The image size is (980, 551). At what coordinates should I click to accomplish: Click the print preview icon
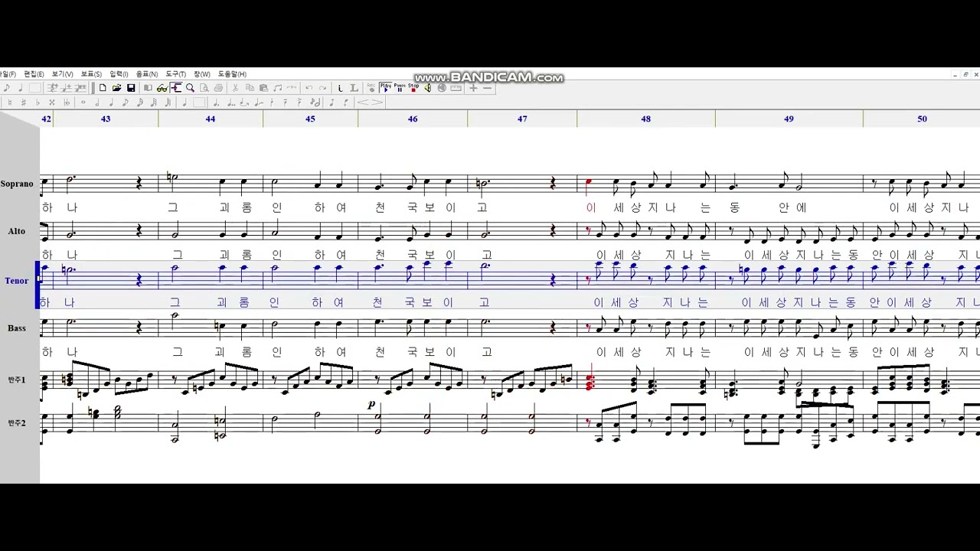pos(204,88)
